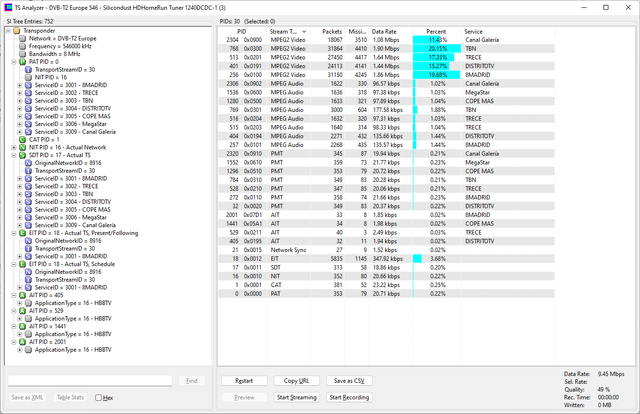Select the NIT PID = 16 Actual Network icon
The image size is (640, 414).
coord(22,147)
